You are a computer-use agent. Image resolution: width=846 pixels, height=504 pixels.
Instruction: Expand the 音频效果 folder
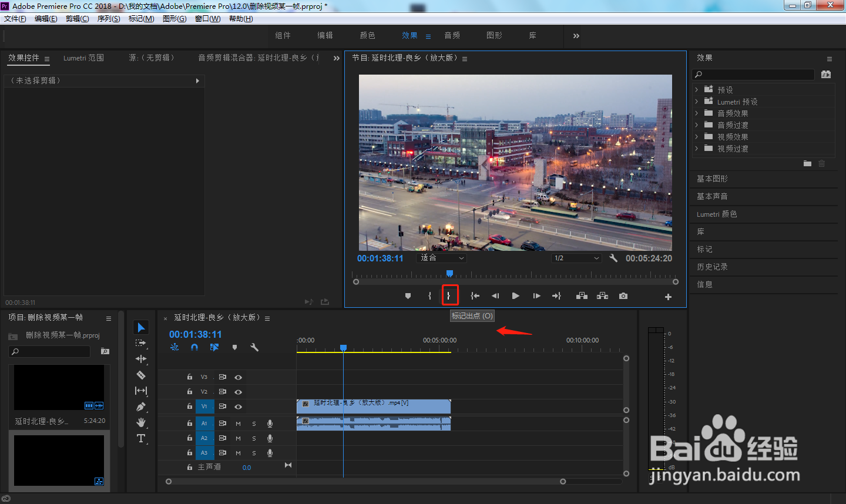click(697, 113)
